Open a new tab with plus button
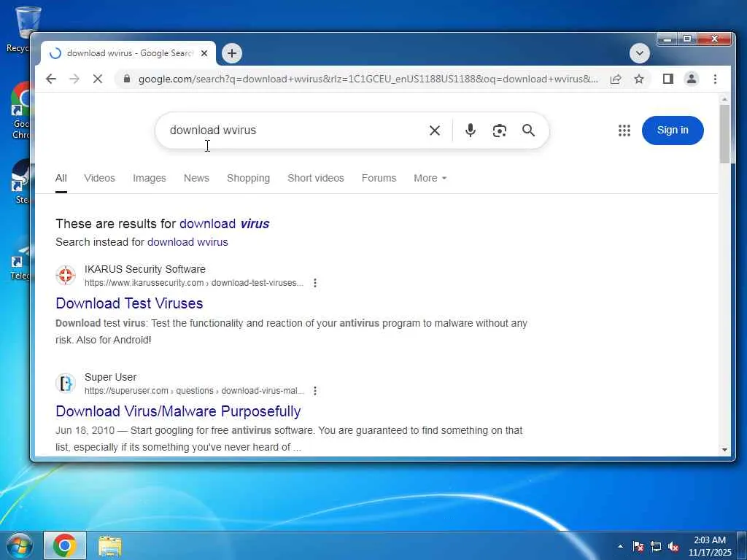The image size is (747, 560). (x=232, y=53)
